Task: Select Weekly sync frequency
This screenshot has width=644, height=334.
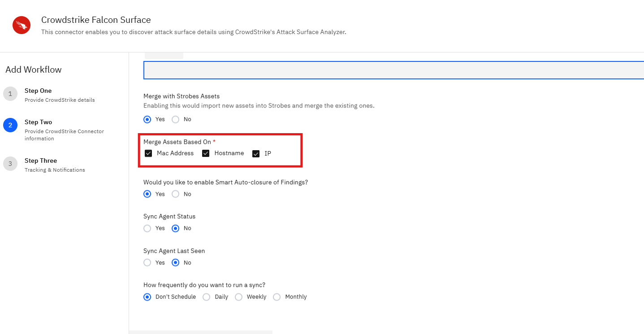Action: point(239,297)
